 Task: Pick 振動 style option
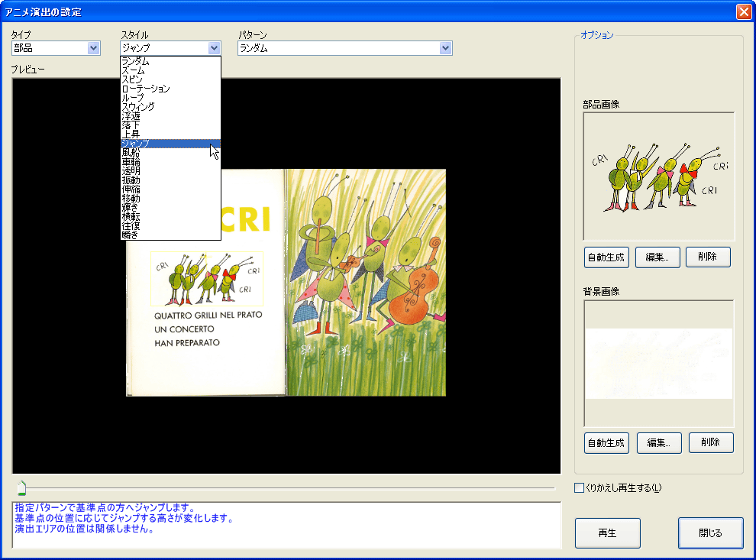[170, 180]
